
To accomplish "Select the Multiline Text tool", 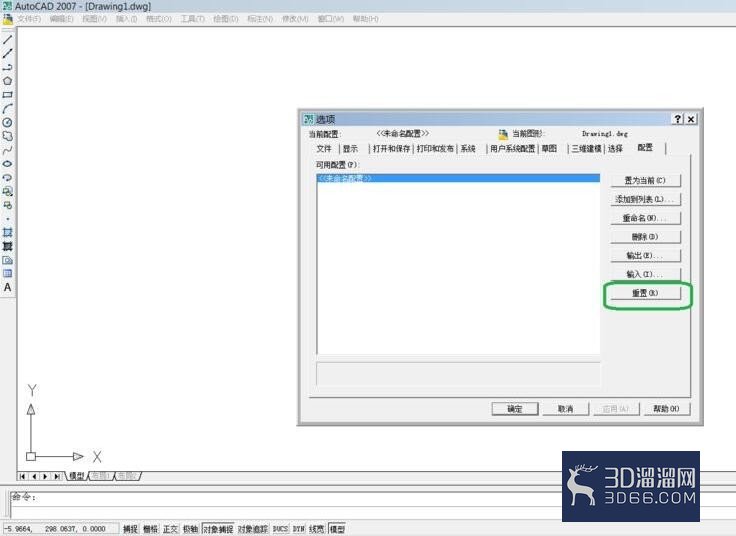I will [8, 287].
